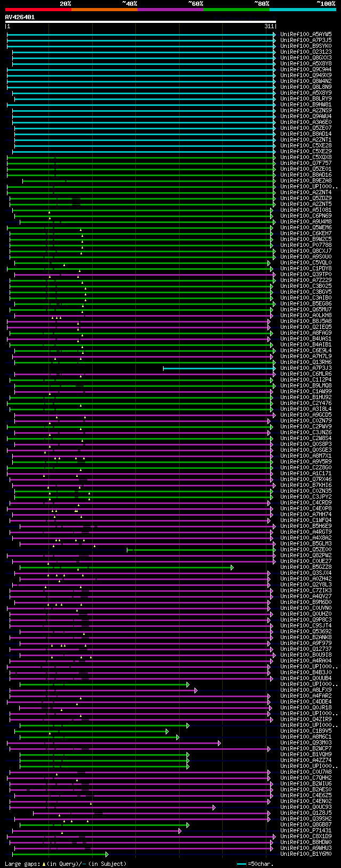The width and height of the screenshot is (341, 868).
Task: Select the UniRef100_P07788 label
Action: click(x=306, y=245)
